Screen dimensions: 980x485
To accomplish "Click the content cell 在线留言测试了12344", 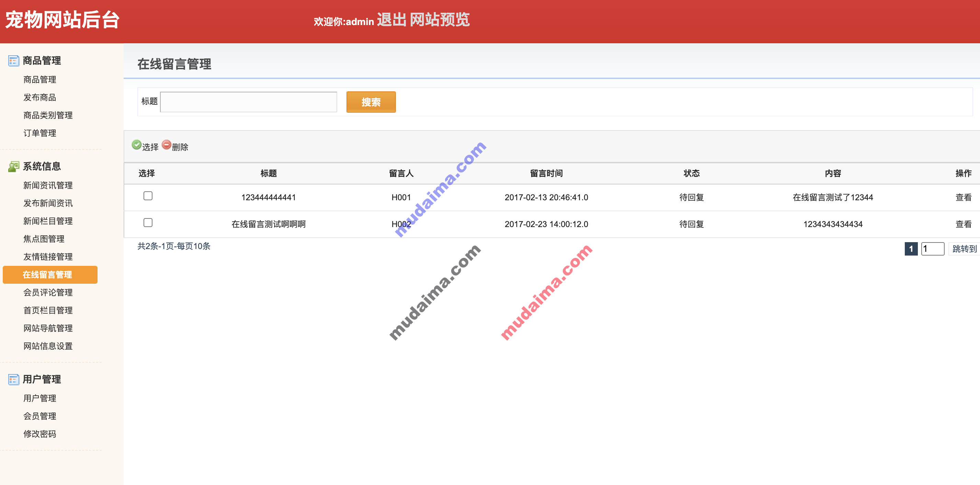I will 833,197.
